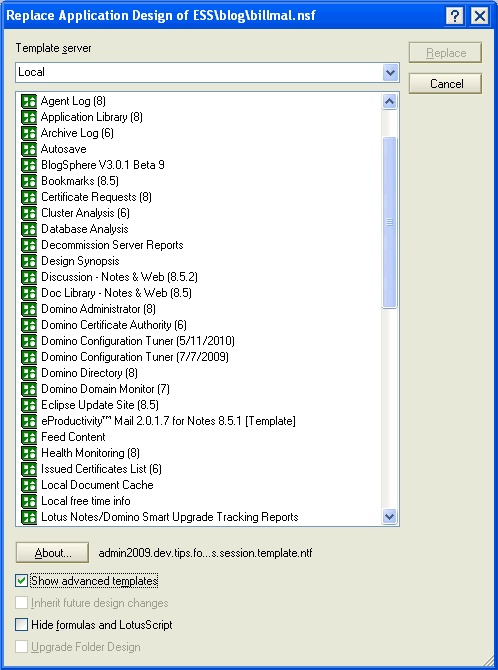
Task: Select Domino Administrator (8) text
Action: [98, 309]
